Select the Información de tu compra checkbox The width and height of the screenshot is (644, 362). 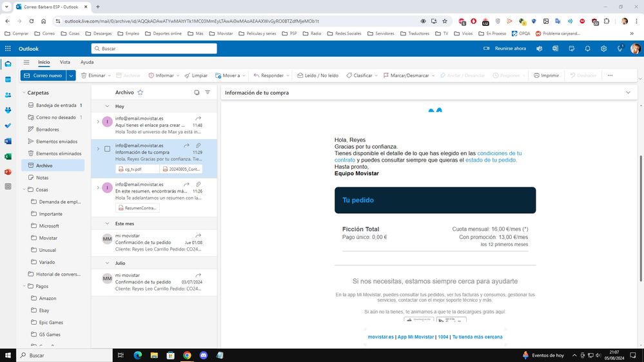pos(107,149)
